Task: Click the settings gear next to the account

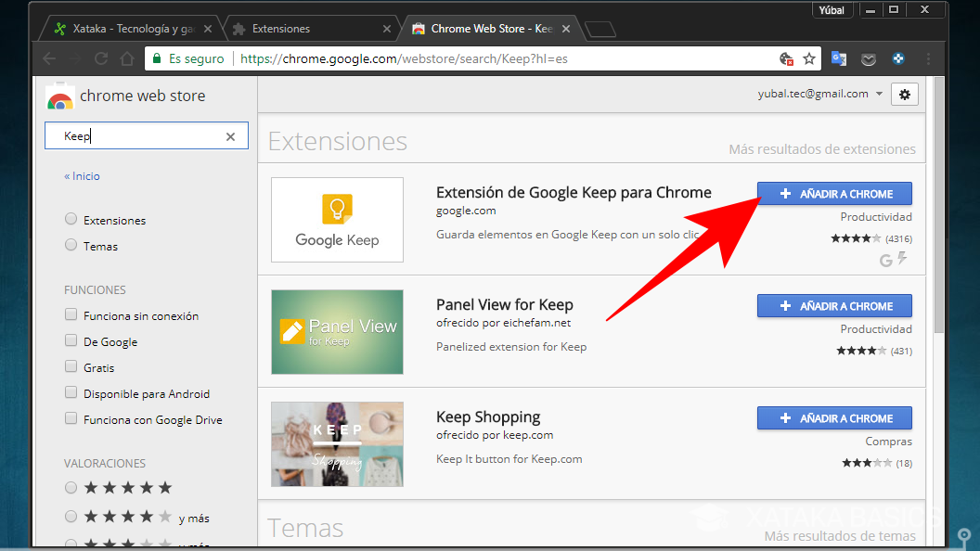Action: tap(904, 94)
